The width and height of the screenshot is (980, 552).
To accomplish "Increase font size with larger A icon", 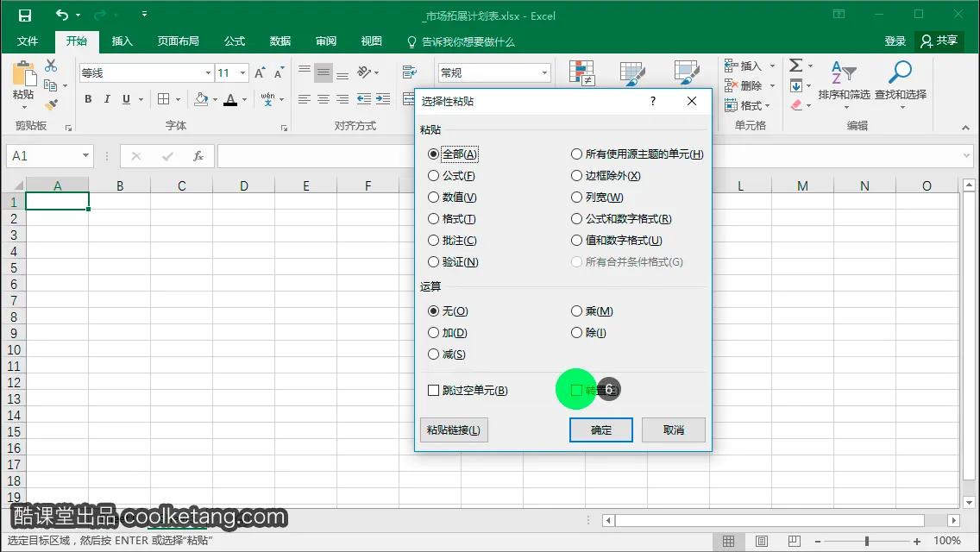I will pos(260,73).
